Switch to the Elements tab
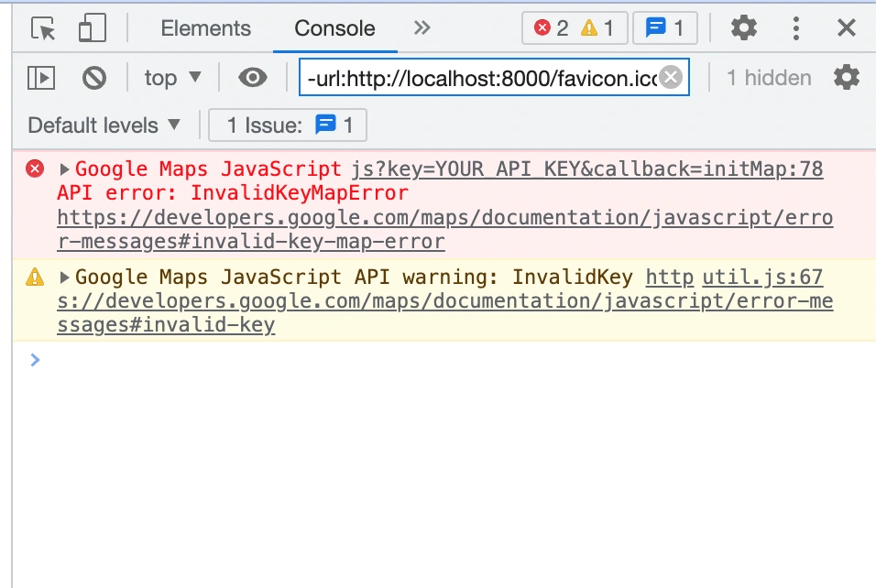Image resolution: width=876 pixels, height=588 pixels. (x=205, y=27)
